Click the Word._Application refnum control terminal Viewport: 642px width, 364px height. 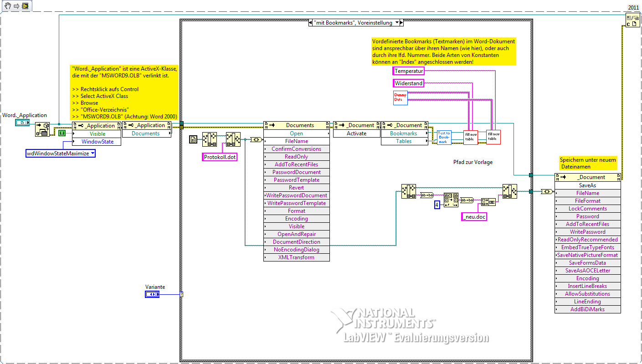tap(22, 123)
